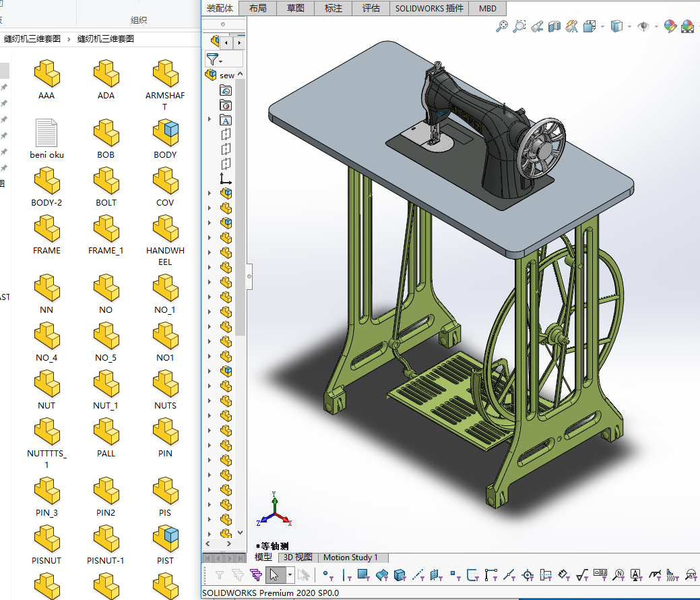Open the Section View tool
The width and height of the screenshot is (700, 600).
(554, 26)
